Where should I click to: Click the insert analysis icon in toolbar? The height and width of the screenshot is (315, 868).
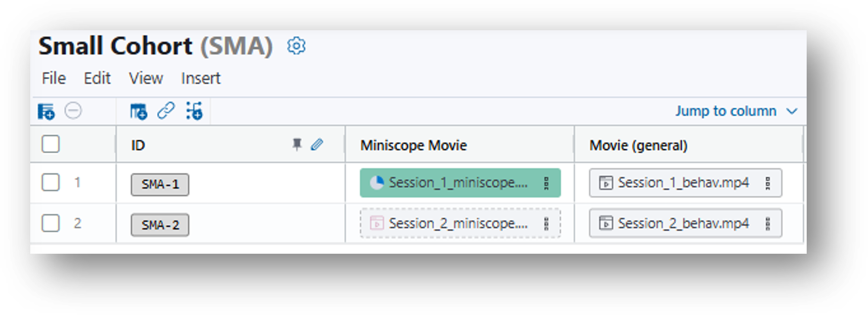tap(194, 111)
